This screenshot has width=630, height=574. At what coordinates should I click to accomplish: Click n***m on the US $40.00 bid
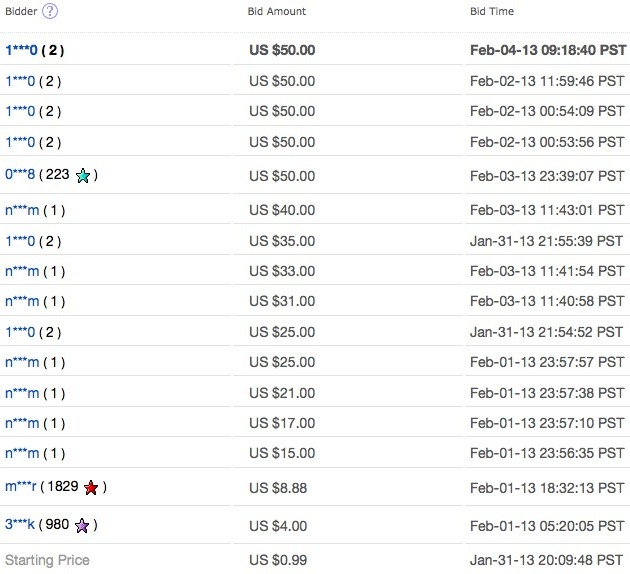click(x=22, y=210)
